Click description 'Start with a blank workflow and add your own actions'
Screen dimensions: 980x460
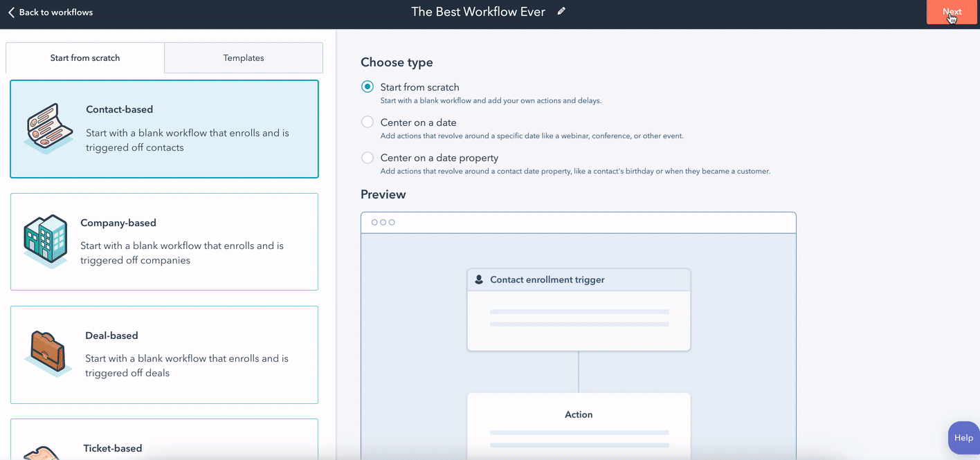(x=491, y=100)
